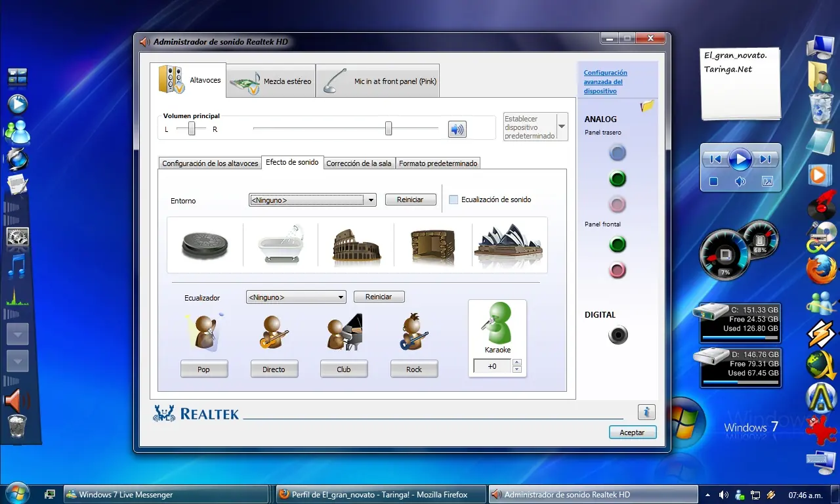Choose the Sydney Opera House environment preset
The image size is (840, 504).
pos(509,245)
